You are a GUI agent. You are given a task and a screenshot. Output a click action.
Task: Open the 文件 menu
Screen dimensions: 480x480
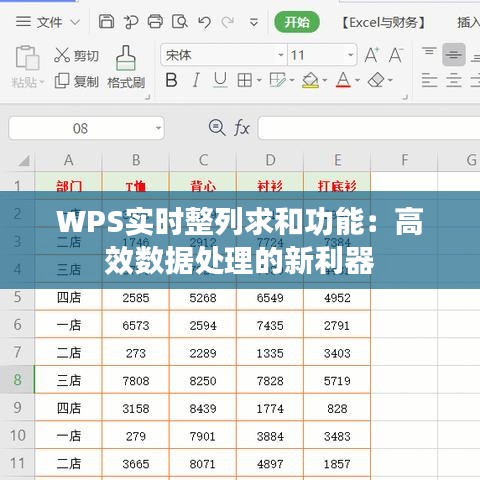[48, 22]
